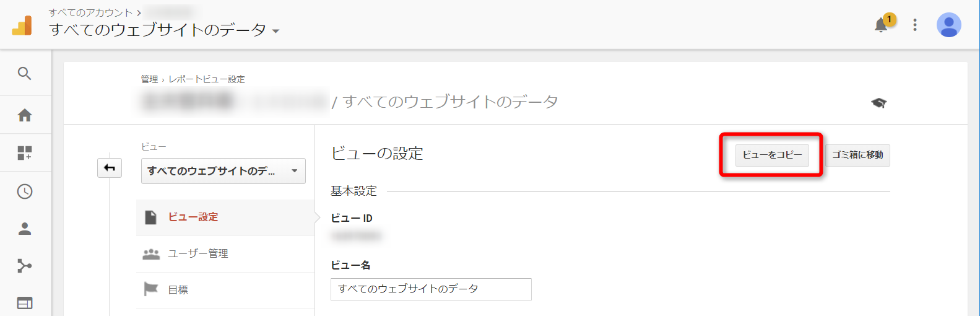Open Realtime reports clock icon
Image resolution: width=980 pixels, height=316 pixels.
(25, 191)
